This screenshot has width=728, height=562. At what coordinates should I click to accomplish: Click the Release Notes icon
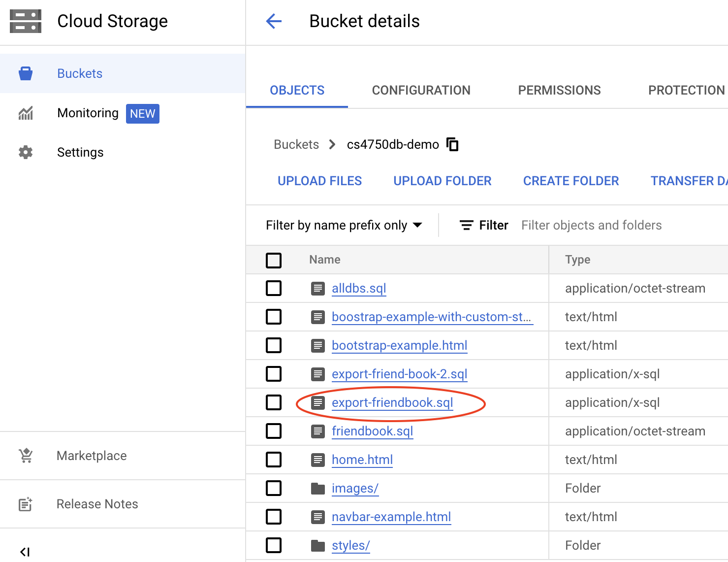pos(26,504)
